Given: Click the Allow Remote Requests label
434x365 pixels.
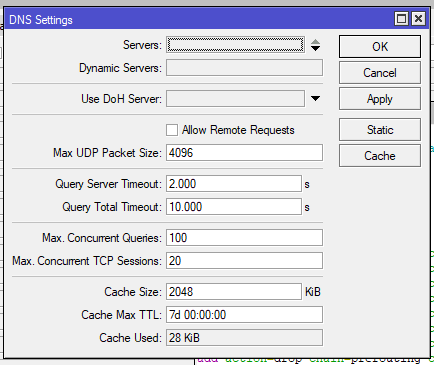Looking at the screenshot, I should tap(238, 130).
